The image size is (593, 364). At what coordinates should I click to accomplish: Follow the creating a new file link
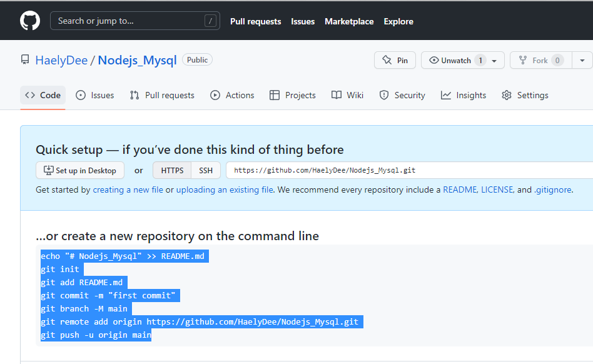pyautogui.click(x=128, y=190)
